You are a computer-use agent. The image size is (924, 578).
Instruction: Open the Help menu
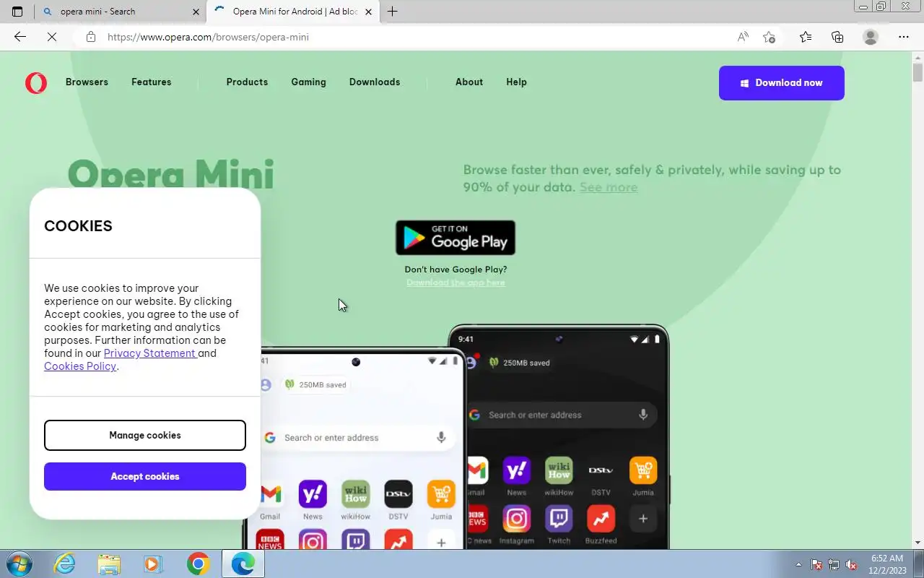[516, 82]
